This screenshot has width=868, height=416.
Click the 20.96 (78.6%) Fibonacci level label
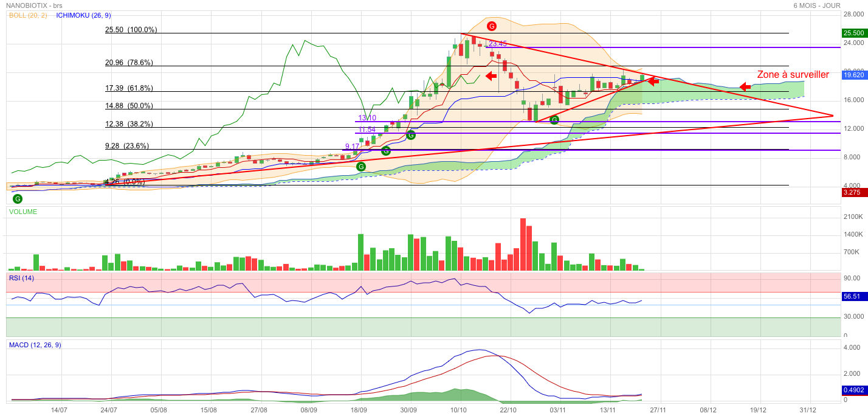pyautogui.click(x=129, y=62)
